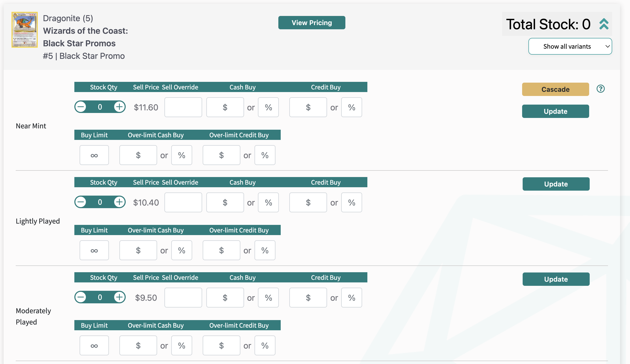Select Near Mint Buy Limit infinity field
The width and height of the screenshot is (630, 364).
click(94, 155)
